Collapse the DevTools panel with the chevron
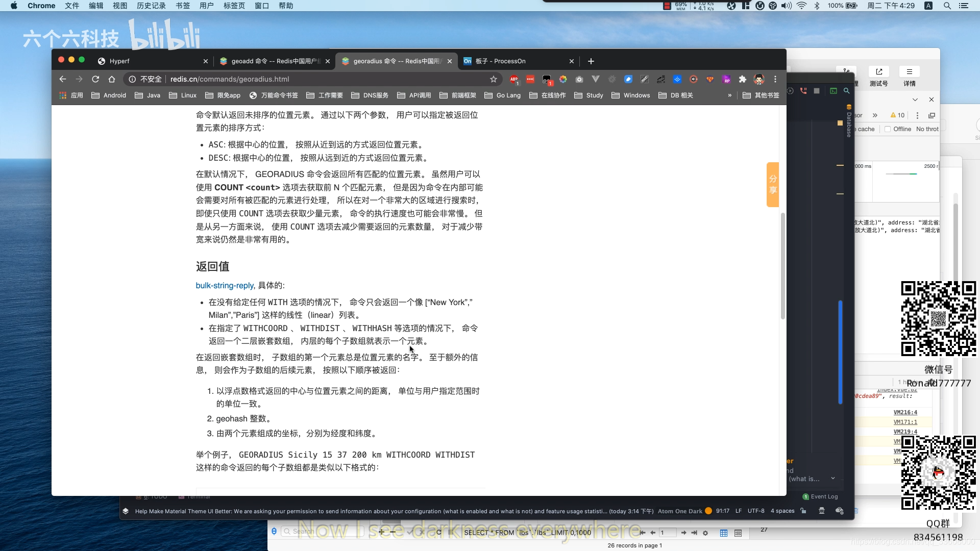The width and height of the screenshot is (980, 551). tap(916, 99)
